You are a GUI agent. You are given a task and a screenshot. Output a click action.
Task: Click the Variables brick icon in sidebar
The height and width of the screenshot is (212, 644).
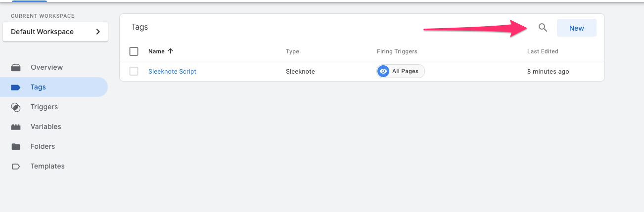click(16, 127)
